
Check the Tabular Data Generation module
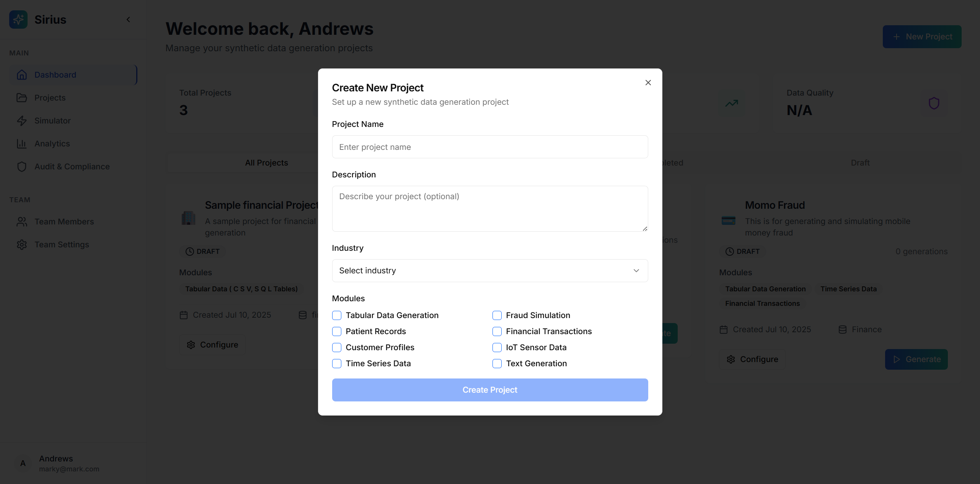[337, 315]
